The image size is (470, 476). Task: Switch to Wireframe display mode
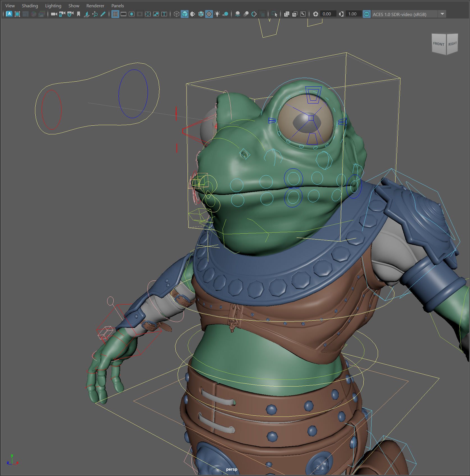176,14
